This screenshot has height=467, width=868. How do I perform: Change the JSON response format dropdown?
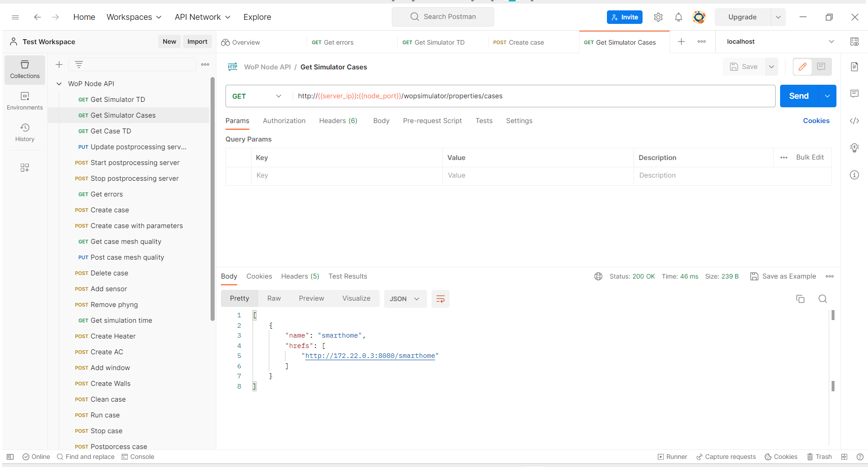(x=405, y=299)
